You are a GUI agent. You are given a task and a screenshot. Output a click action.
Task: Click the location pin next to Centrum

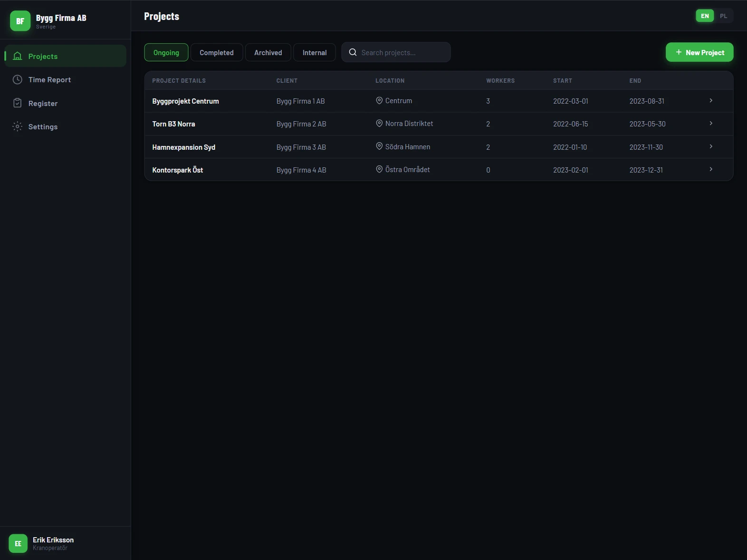tap(379, 101)
